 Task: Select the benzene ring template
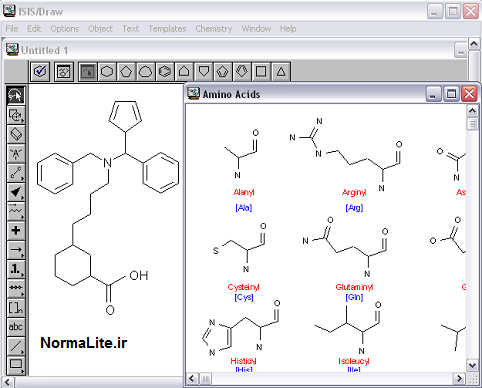(x=165, y=71)
